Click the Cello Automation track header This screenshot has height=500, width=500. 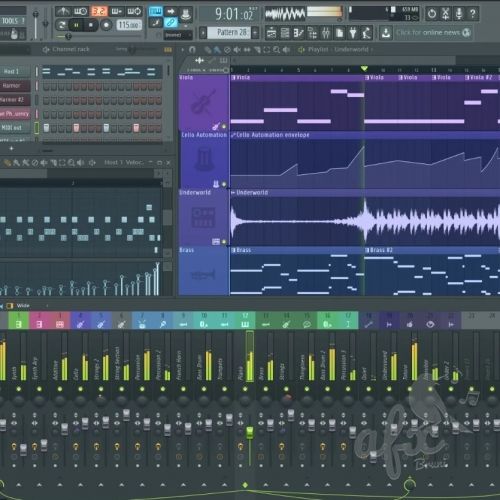tap(204, 160)
